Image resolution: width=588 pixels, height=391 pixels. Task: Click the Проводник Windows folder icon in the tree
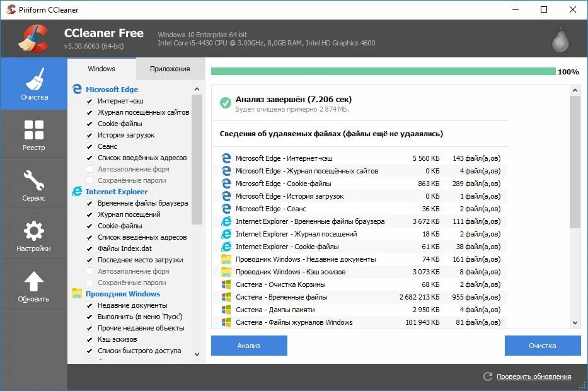point(77,293)
